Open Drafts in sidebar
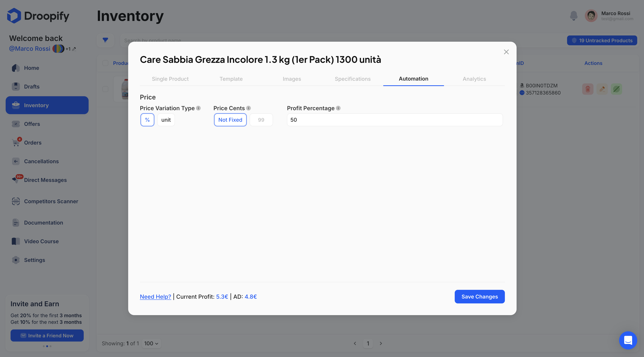Image resolution: width=644 pixels, height=357 pixels. pyautogui.click(x=32, y=87)
